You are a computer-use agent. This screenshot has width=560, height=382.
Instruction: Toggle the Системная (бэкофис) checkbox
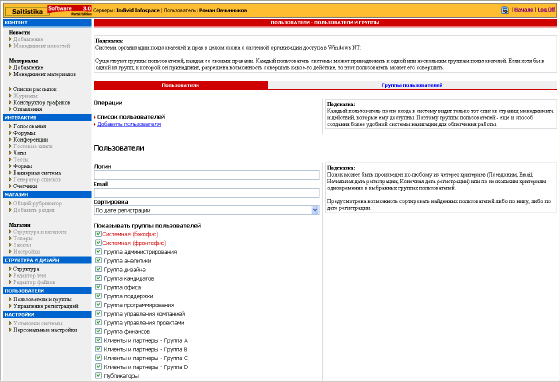click(98, 234)
